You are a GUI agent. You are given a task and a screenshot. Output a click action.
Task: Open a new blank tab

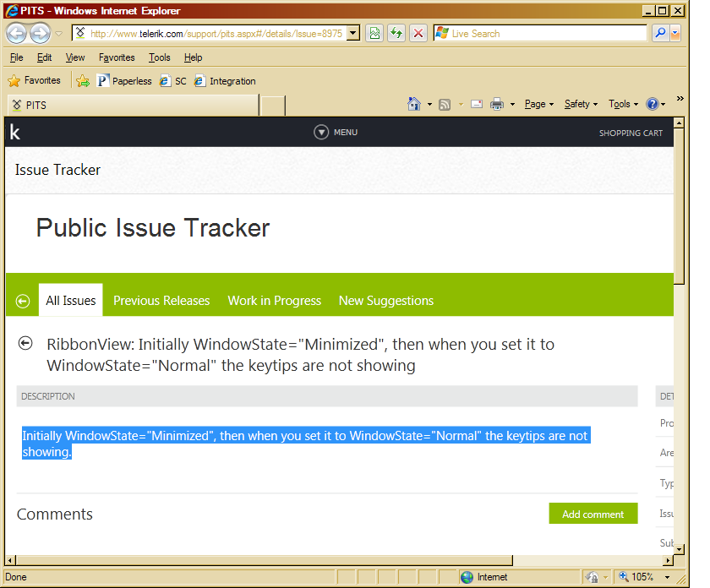[x=272, y=106]
